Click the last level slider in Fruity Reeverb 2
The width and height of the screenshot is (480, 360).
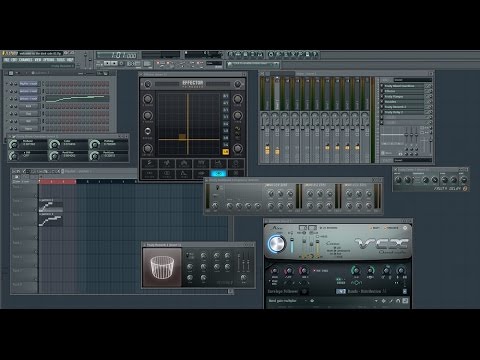coord(249,262)
